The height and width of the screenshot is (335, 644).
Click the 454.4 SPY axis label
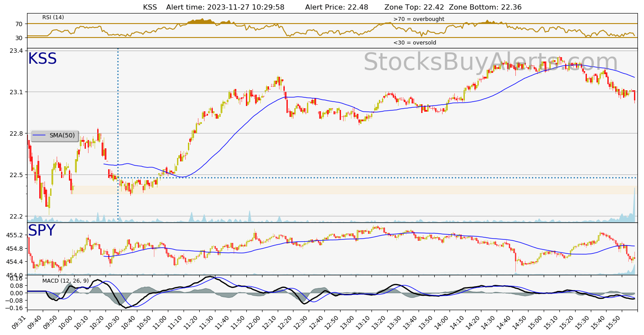point(14,262)
